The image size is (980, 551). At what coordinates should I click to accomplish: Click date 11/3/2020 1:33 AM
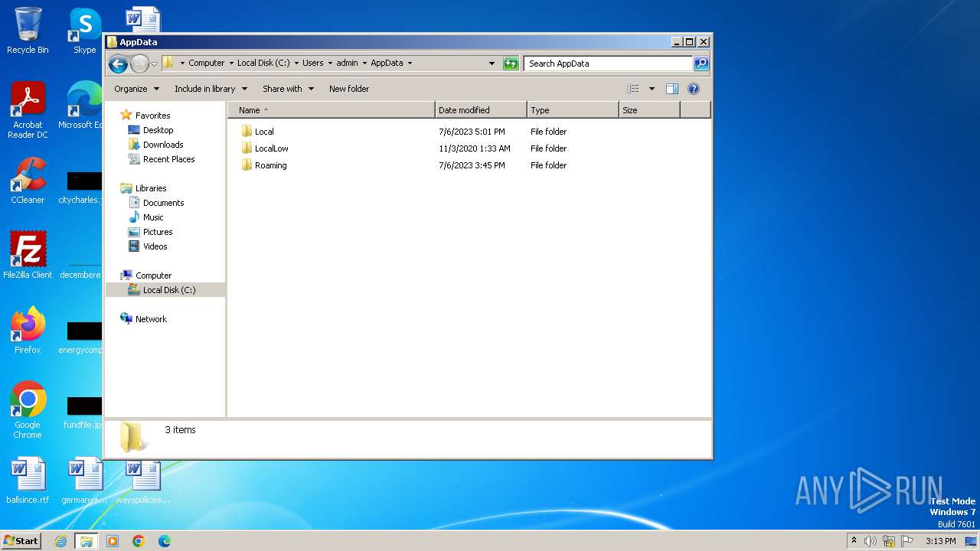pyautogui.click(x=475, y=148)
